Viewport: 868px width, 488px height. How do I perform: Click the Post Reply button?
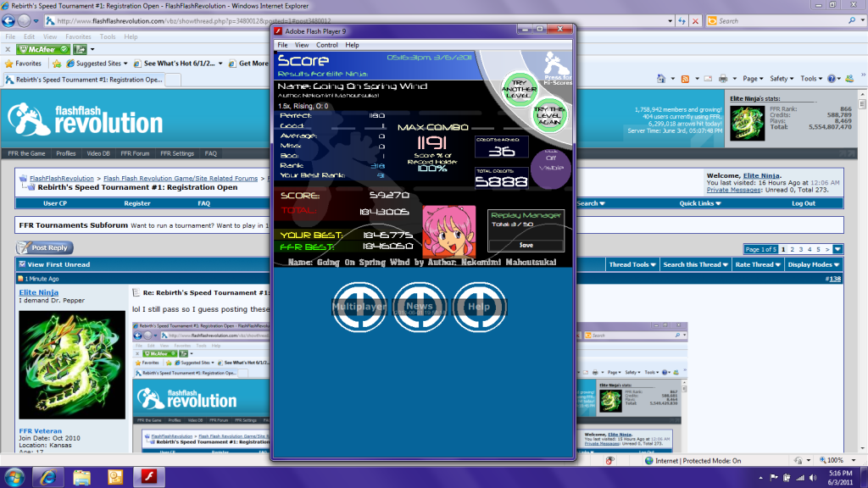45,247
